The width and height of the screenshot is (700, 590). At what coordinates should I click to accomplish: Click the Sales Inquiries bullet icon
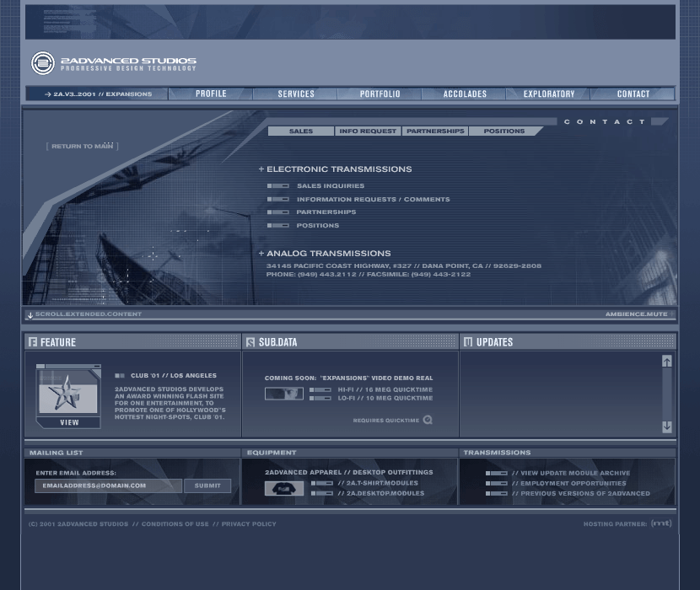point(278,186)
